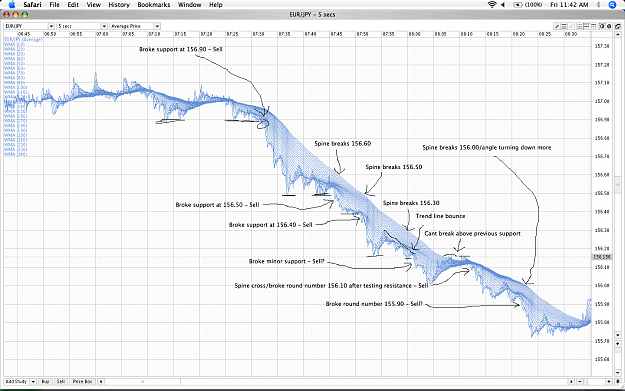Screen dimensions: 625x391
Task: Open the 5 secs interval dropdown
Action: click(x=82, y=26)
